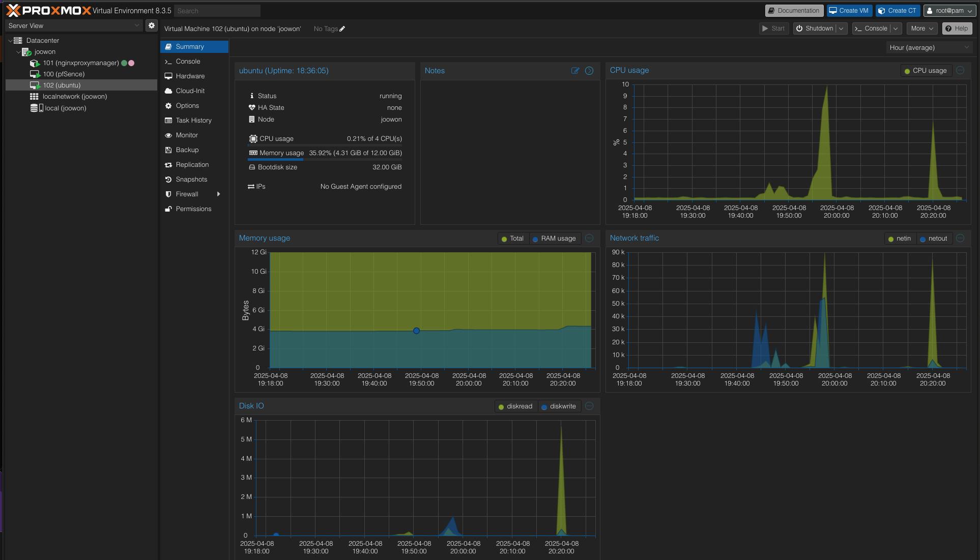Open the Hour (average) timeframe dropdown

pyautogui.click(x=929, y=47)
